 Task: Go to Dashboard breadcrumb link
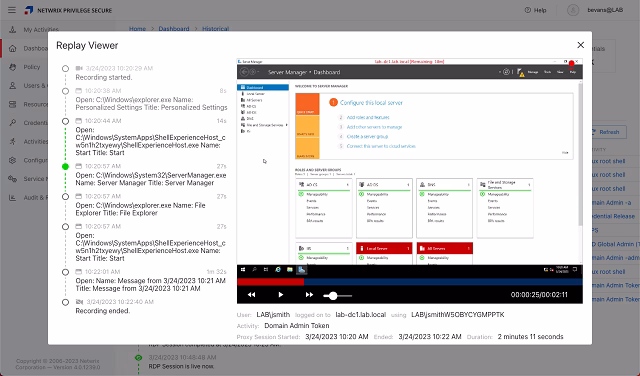[174, 29]
